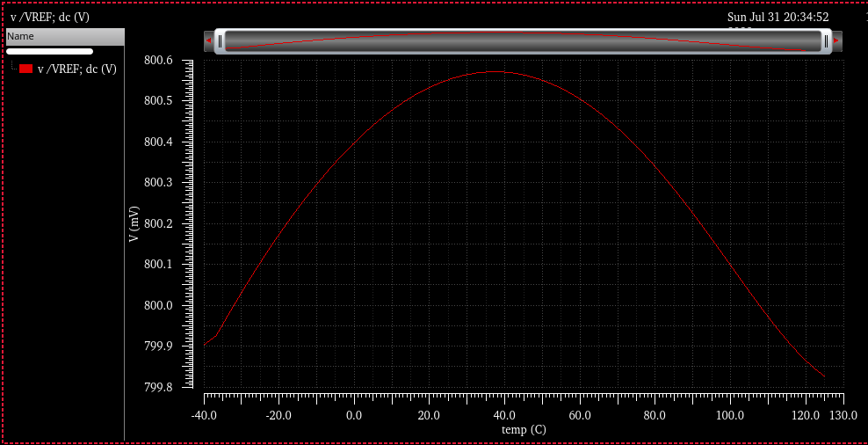868x445 pixels.
Task: Click the 0.0 x-axis tick label
Action: [x=354, y=416]
